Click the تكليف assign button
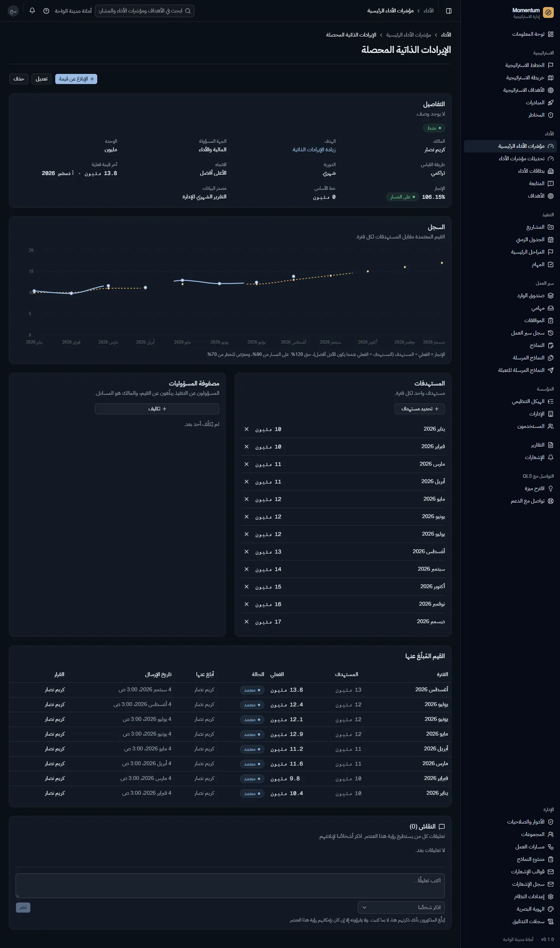The height and width of the screenshot is (948, 560). click(157, 409)
